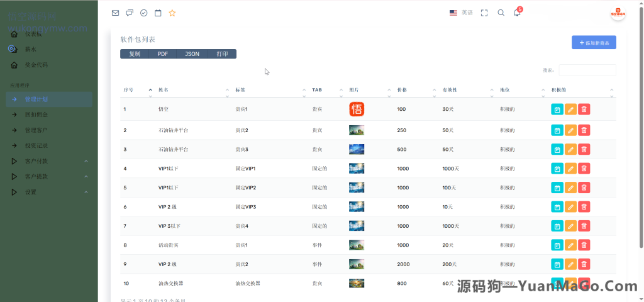Open the search magnifier icon
The image size is (644, 302).
501,13
